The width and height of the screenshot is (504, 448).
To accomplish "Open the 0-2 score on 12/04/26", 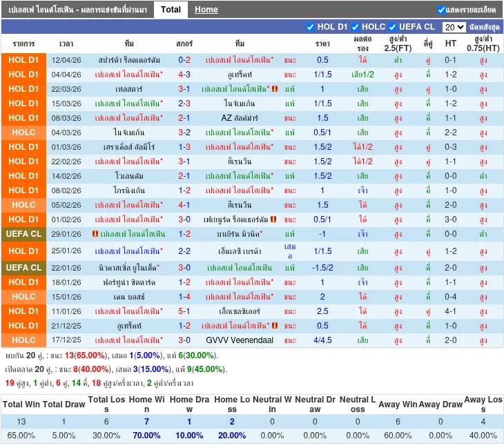I will tap(184, 60).
